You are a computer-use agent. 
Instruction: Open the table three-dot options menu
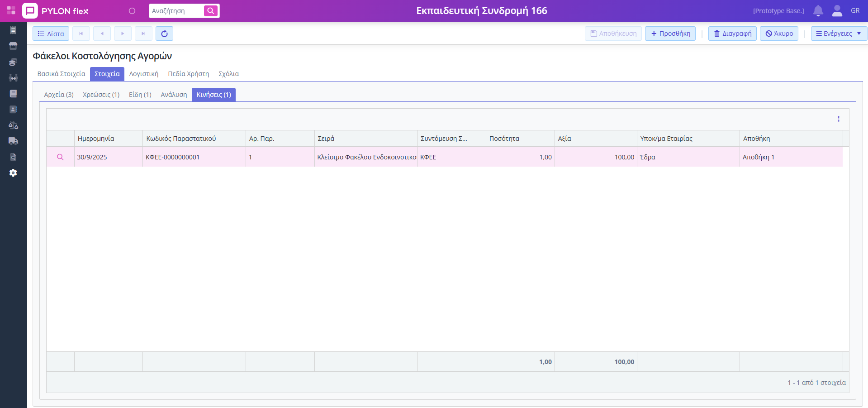pyautogui.click(x=838, y=119)
